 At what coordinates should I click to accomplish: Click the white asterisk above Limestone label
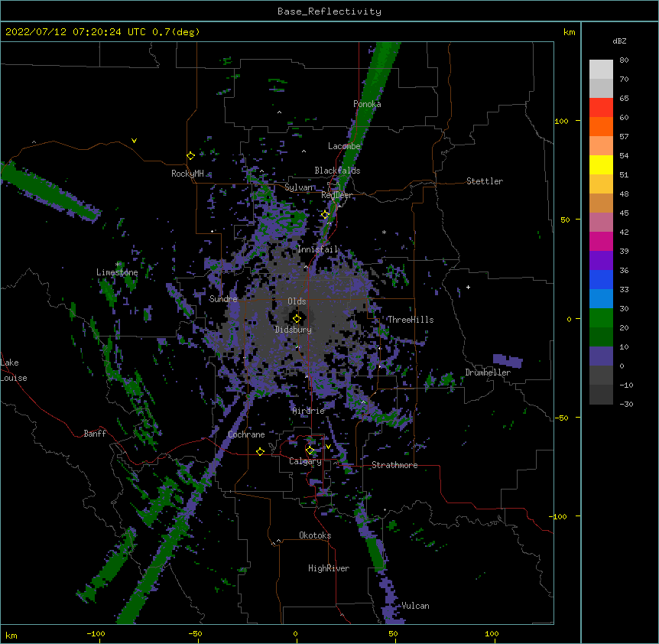(x=118, y=265)
